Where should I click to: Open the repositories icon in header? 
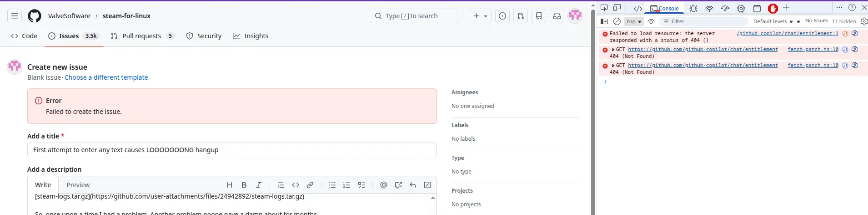[x=539, y=16]
